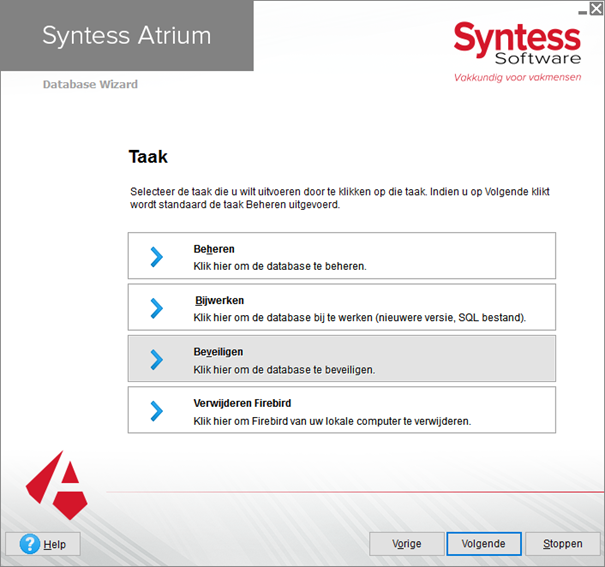The height and width of the screenshot is (567, 605).
Task: Click the 'Syntess Atrium' banner title
Action: click(x=127, y=35)
